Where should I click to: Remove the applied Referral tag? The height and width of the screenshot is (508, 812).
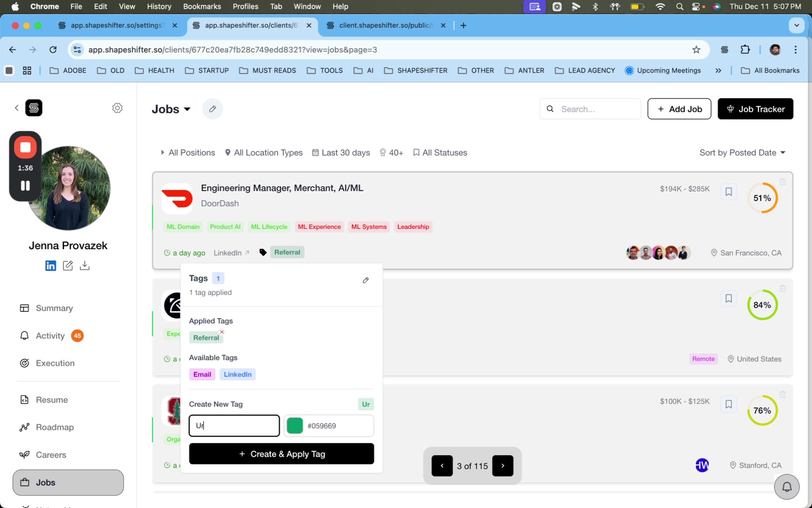pos(221,331)
